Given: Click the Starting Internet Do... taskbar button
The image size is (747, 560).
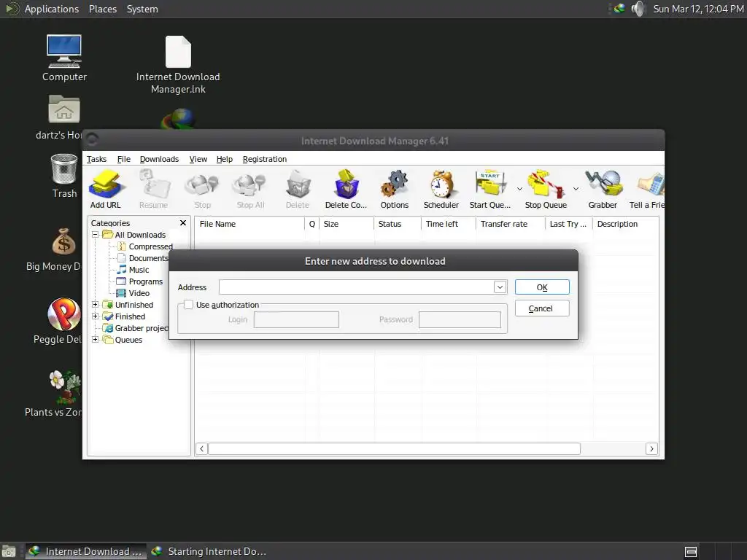Looking at the screenshot, I should tap(209, 551).
